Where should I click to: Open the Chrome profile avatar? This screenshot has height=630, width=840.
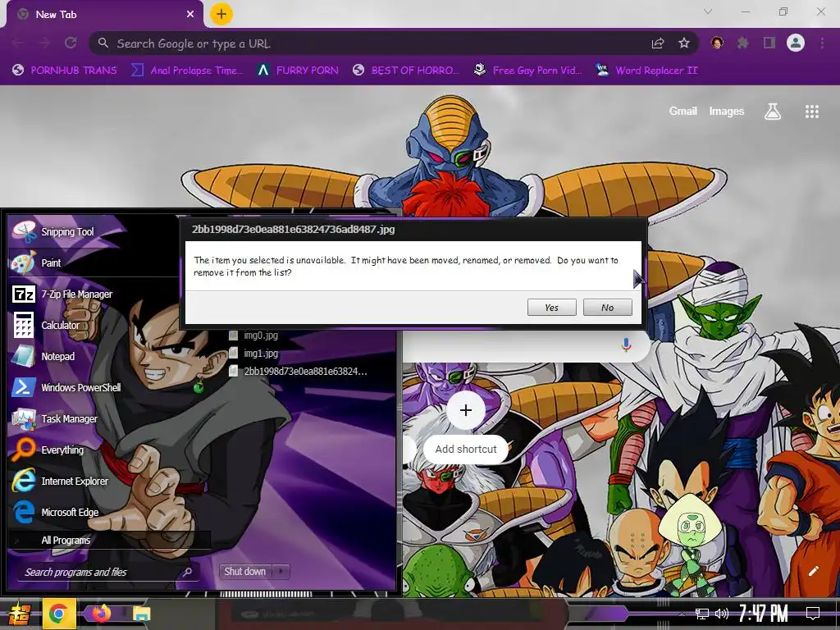(x=796, y=43)
